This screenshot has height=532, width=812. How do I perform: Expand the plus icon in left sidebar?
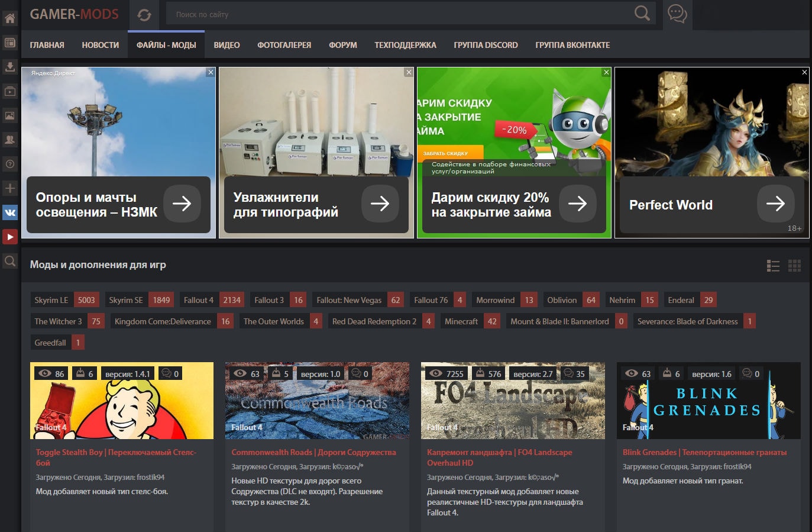tap(10, 188)
